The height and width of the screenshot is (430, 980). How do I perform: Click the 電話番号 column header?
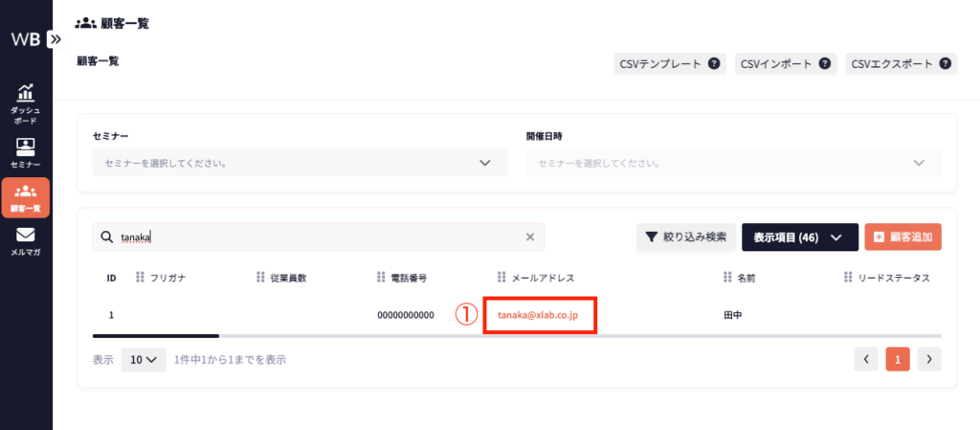click(x=409, y=278)
